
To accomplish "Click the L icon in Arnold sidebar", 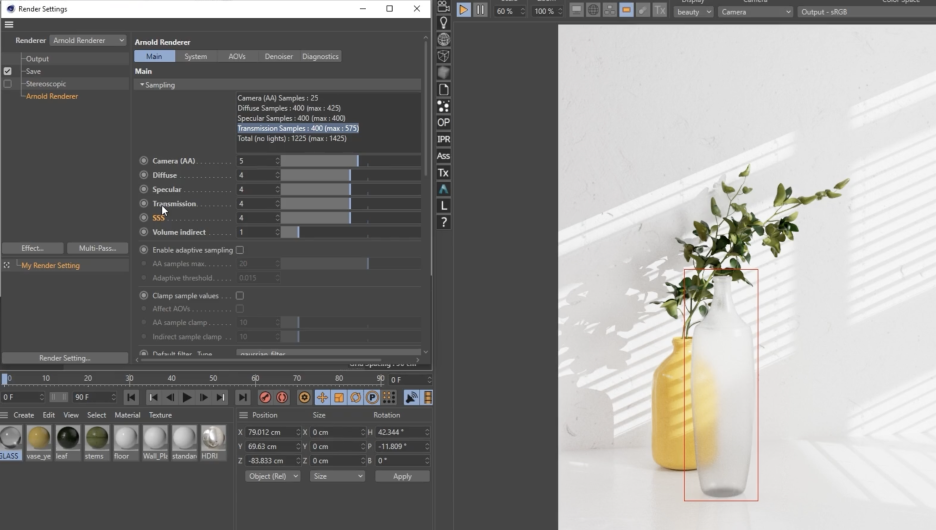I will click(444, 206).
